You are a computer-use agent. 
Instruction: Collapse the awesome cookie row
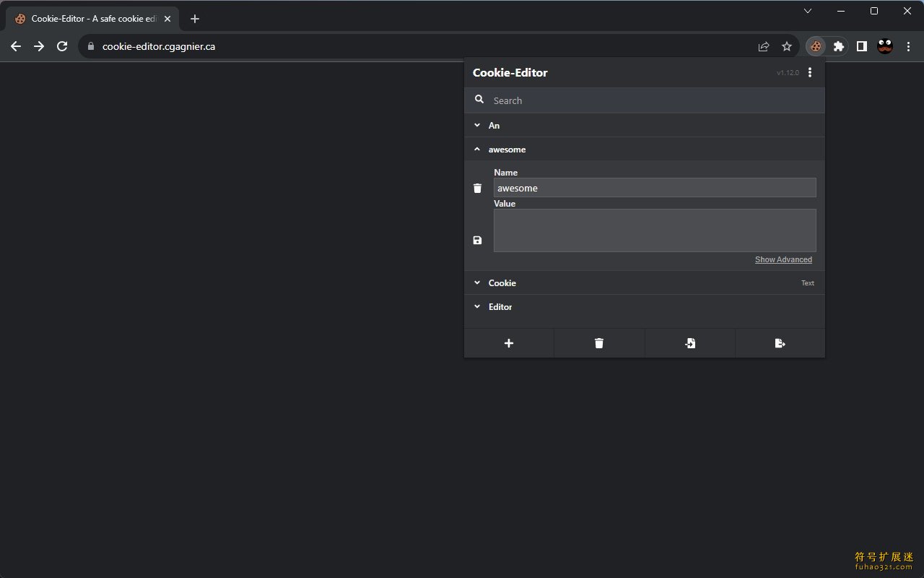tap(644, 149)
